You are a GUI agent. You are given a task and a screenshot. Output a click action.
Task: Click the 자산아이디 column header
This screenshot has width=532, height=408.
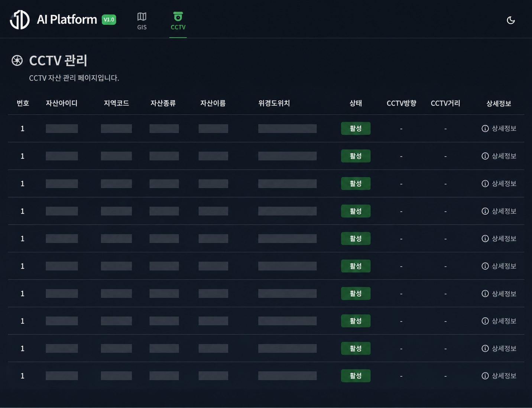click(62, 103)
